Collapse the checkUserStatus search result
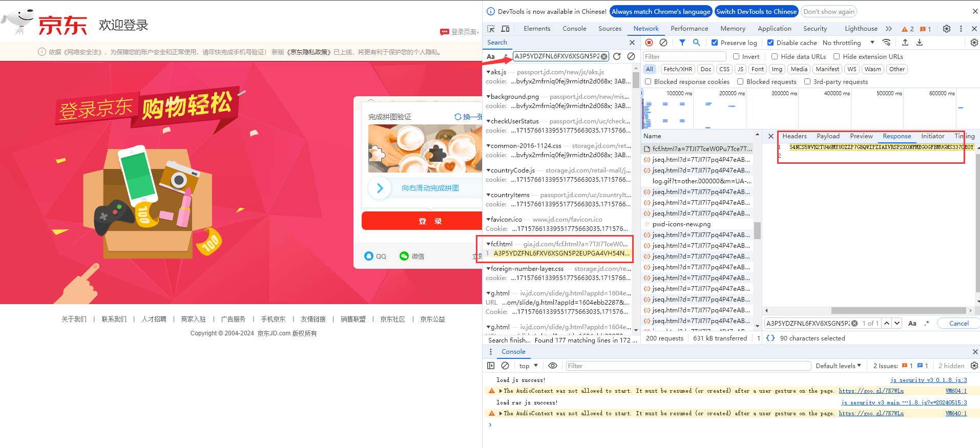Viewport: 980px width, 448px height. [x=488, y=121]
